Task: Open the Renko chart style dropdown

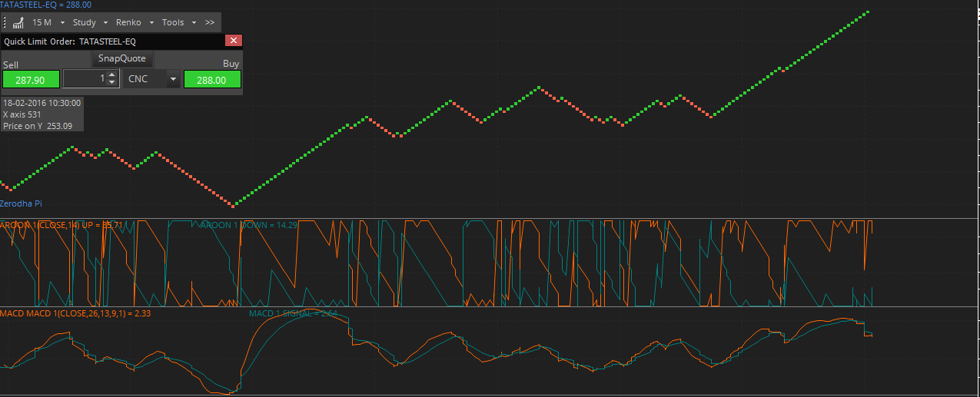Action: [135, 22]
